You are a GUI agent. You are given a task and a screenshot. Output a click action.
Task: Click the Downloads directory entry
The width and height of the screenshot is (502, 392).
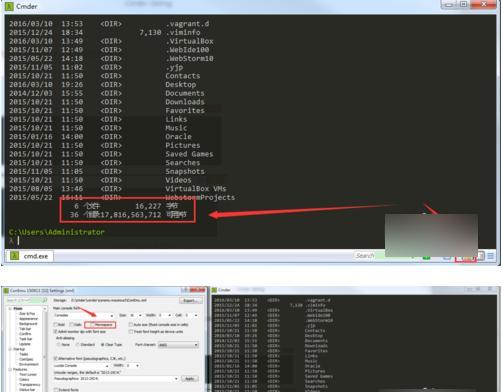185,102
